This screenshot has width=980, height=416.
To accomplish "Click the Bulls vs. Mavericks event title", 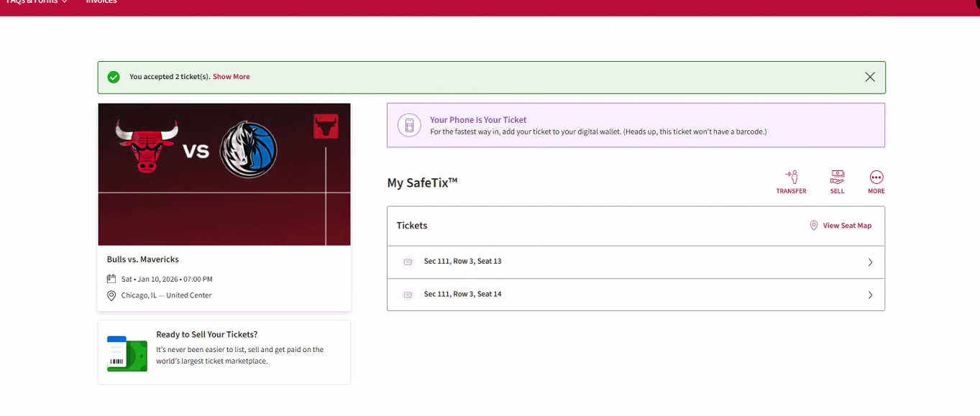I will [x=143, y=259].
